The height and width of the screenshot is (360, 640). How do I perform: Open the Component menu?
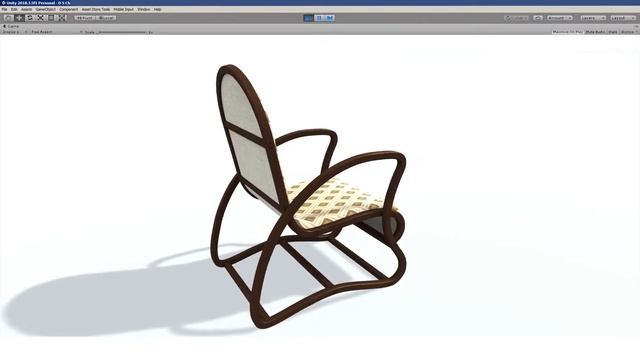(69, 9)
